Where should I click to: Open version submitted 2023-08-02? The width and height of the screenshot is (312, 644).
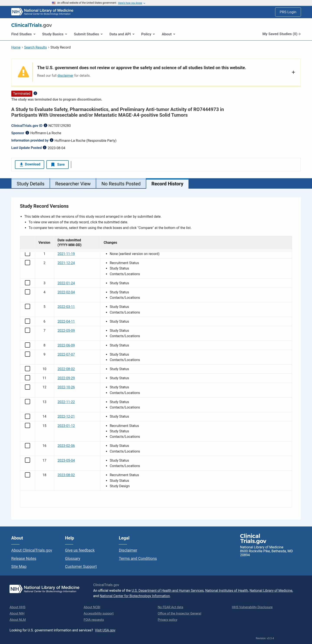[x=66, y=475]
